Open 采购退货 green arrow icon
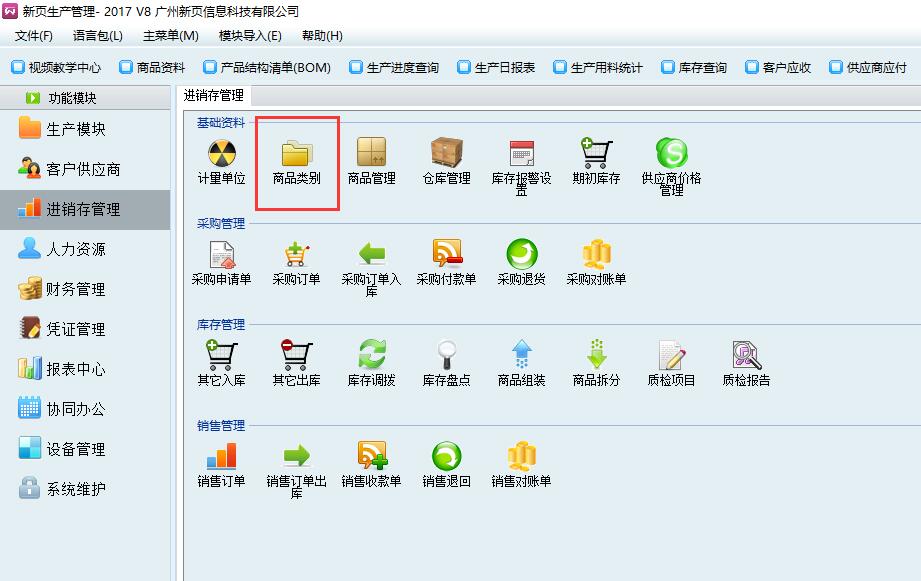Viewport: 921px width, 581px height. tap(521, 255)
